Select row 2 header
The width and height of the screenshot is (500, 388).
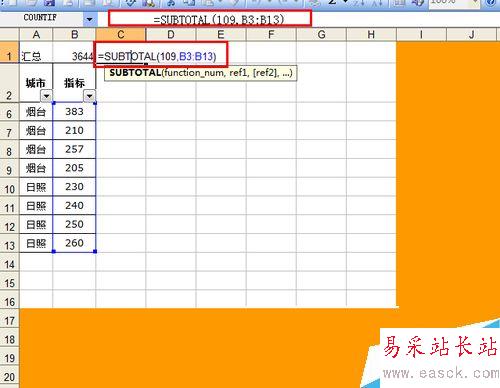[10, 83]
